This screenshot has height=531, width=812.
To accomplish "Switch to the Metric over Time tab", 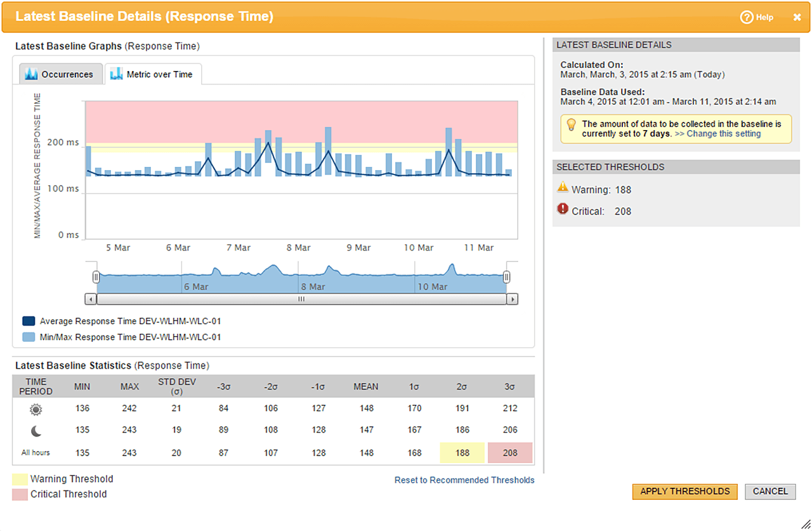I will 153,74.
